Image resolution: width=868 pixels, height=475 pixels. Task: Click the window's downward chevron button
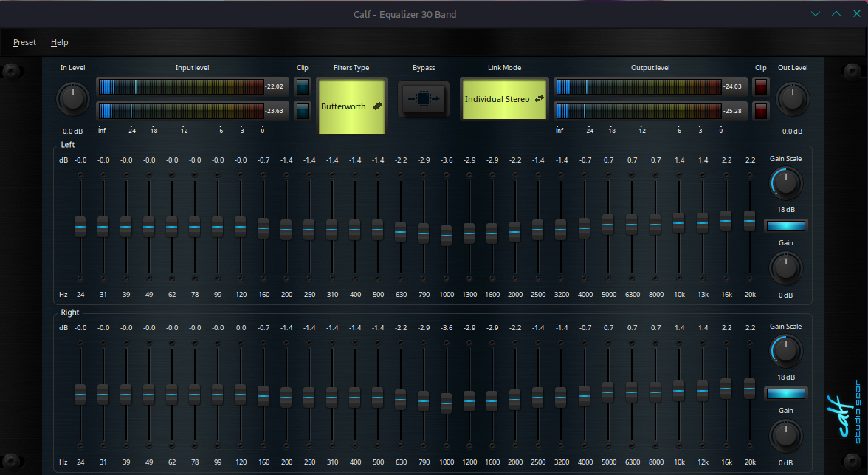816,14
